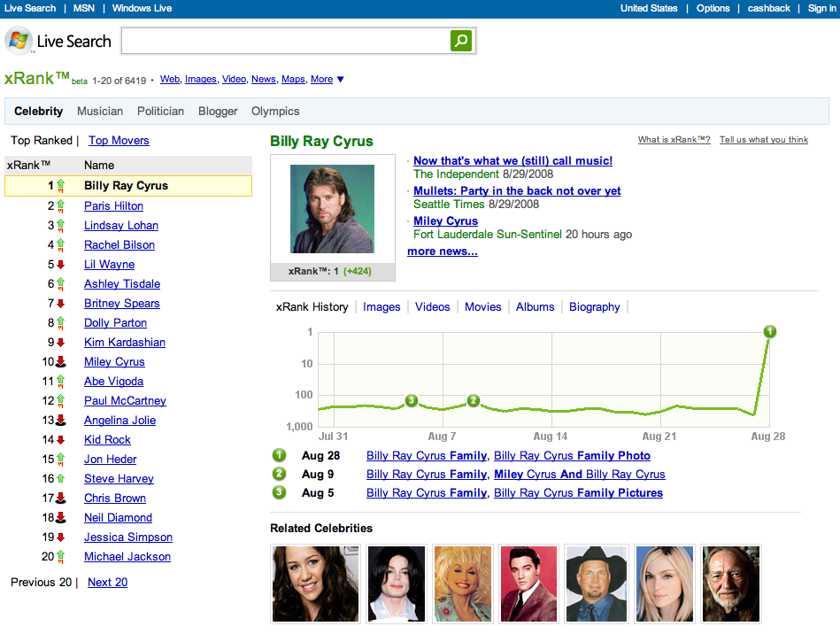Click the Live Search logo
The image size is (840, 634).
(58, 42)
